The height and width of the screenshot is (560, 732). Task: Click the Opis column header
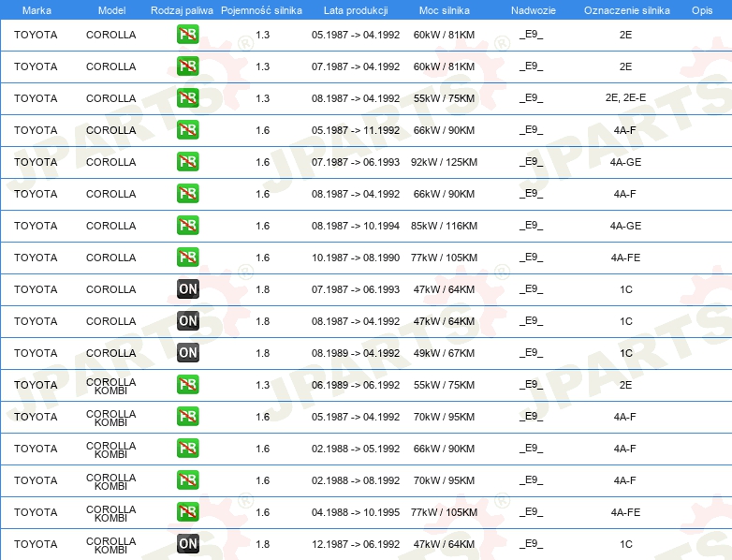(x=702, y=10)
